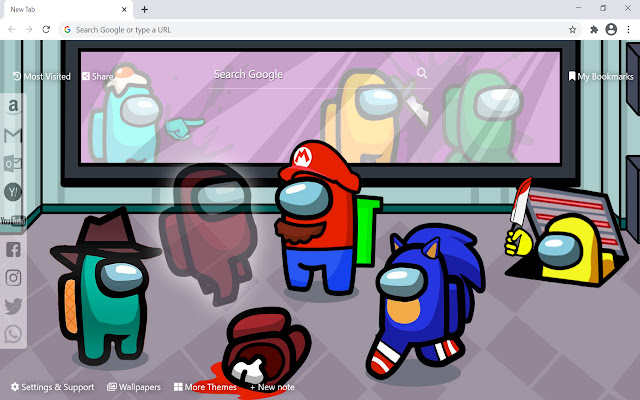Focus the Search Google field
Viewport: 640px width, 400px height.
[320, 74]
